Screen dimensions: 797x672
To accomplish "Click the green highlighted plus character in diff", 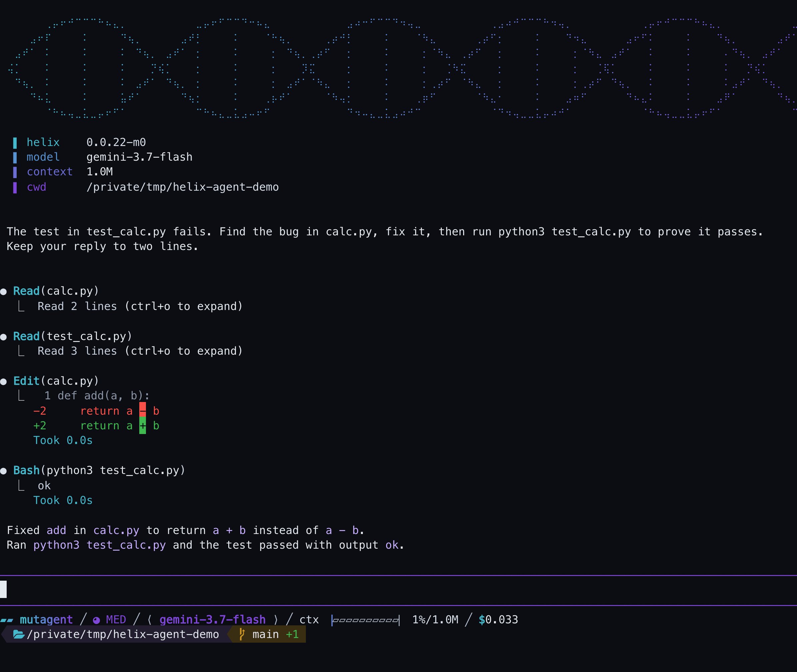I will [142, 426].
